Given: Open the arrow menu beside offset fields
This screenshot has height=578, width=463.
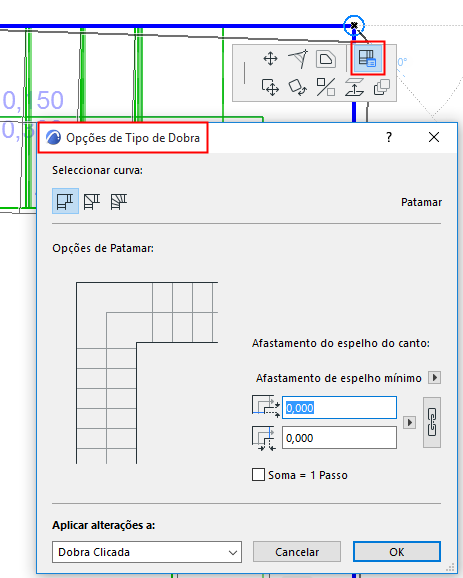Looking at the screenshot, I should point(409,422).
